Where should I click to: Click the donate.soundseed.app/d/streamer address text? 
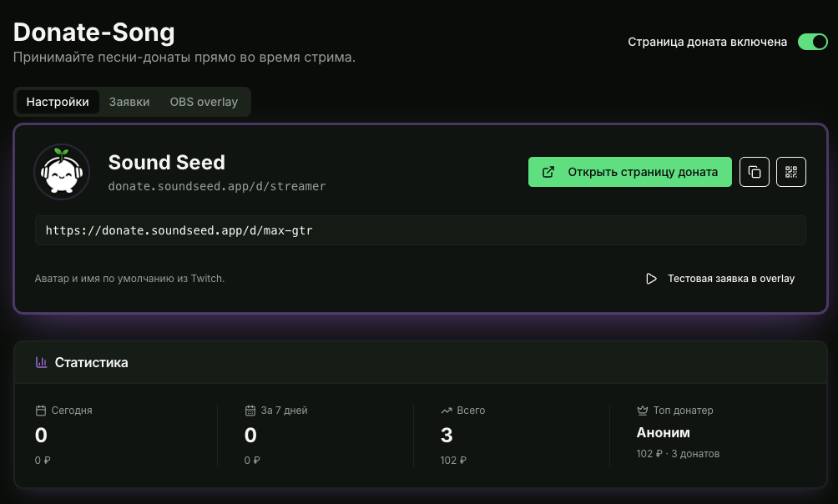click(x=217, y=186)
